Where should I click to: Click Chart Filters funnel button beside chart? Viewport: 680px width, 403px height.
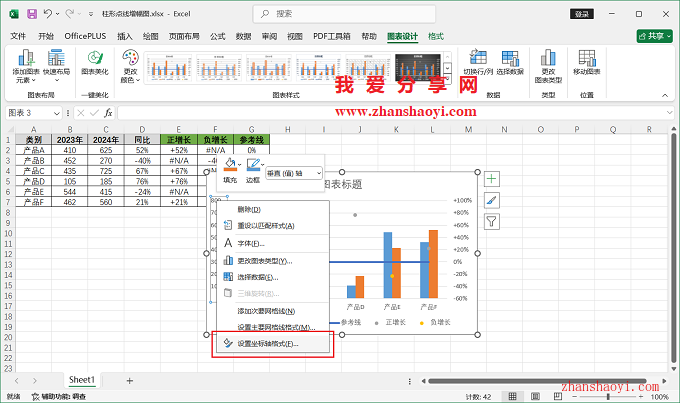click(x=491, y=222)
